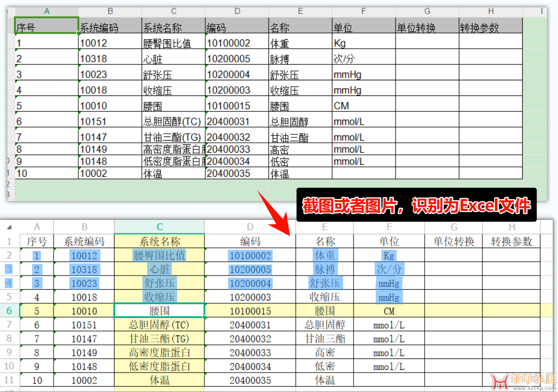
Task: Click 编码 header cell in lower spreadsheet
Action: [x=250, y=241]
